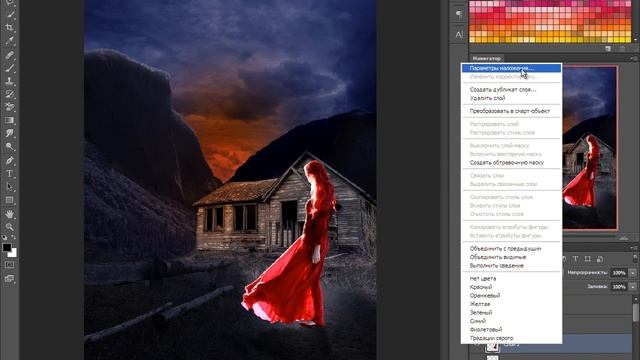
Task: Switch to the Навигатор panel tab
Action: (487, 58)
